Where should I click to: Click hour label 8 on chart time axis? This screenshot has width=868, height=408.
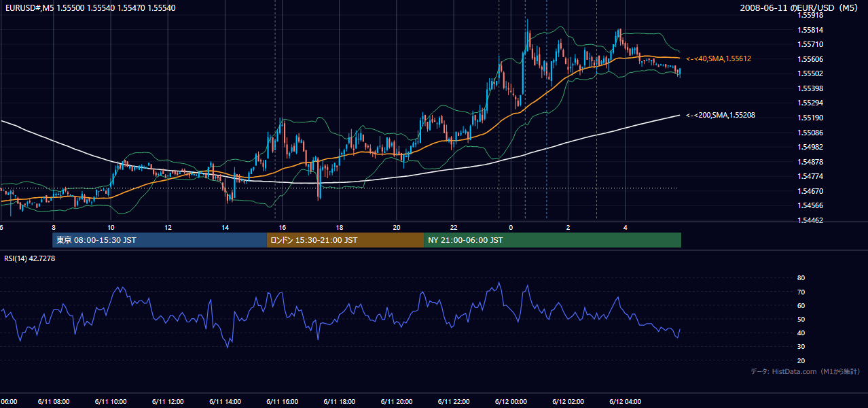[x=53, y=228]
